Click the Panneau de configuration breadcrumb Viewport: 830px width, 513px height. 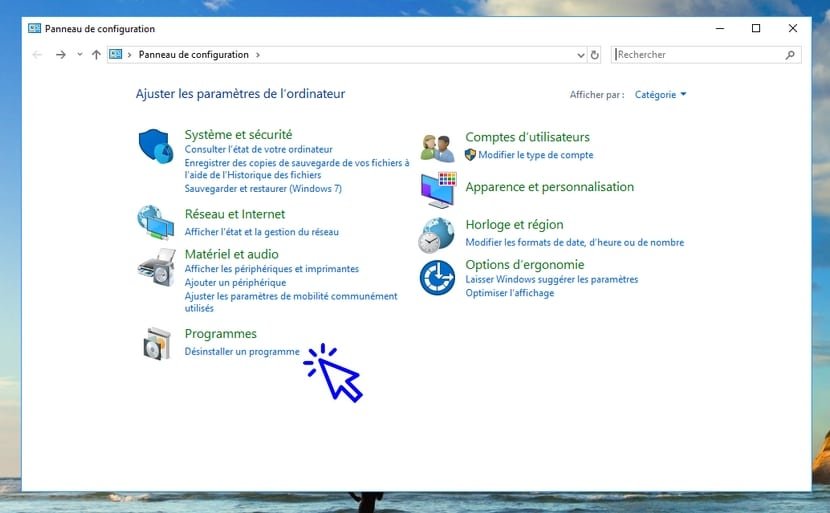click(x=193, y=55)
